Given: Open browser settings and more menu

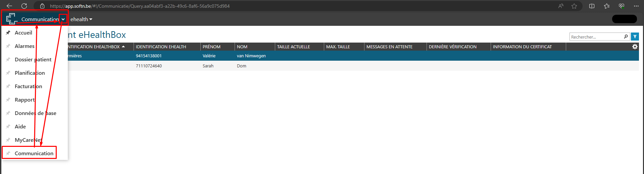Looking at the screenshot, I should coord(636,6).
